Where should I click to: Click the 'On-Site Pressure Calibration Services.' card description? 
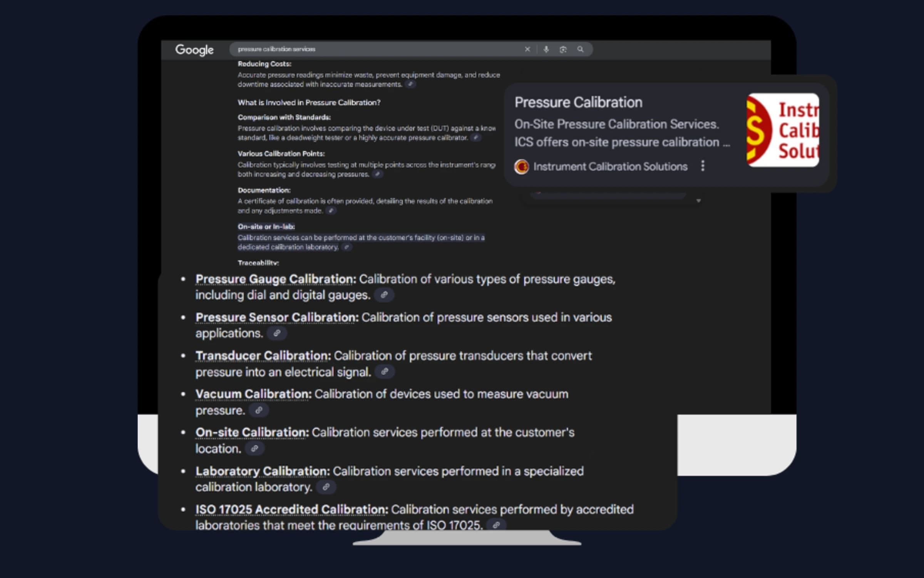click(617, 124)
